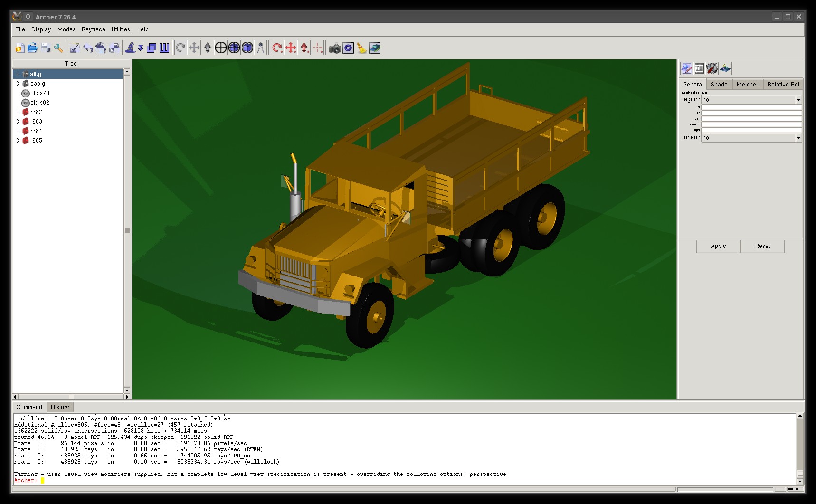Switch to the Shade tab

point(719,85)
